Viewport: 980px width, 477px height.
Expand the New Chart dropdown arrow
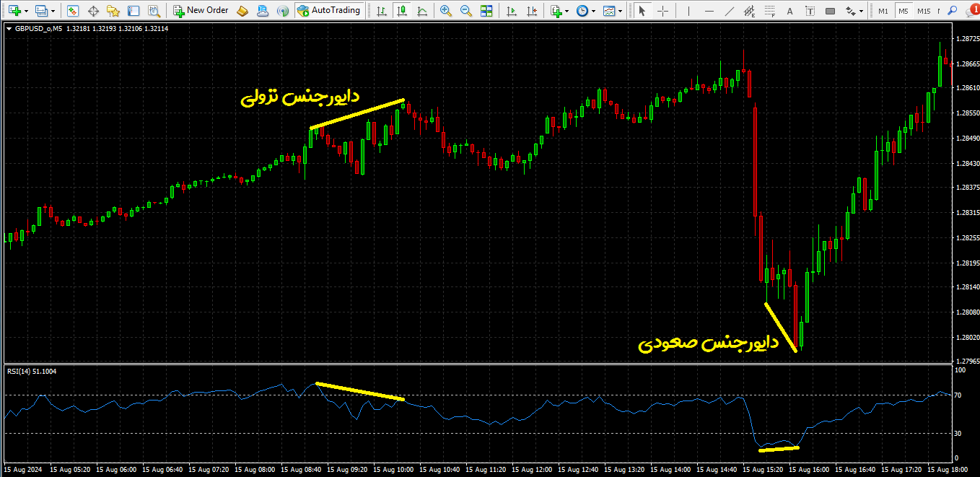point(26,12)
